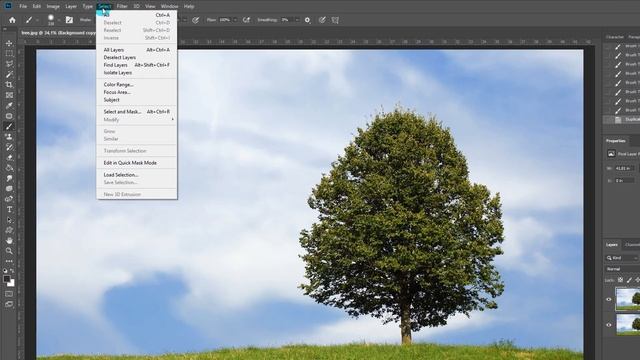Viewport: 640px width, 360px height.
Task: Select the Lasso tool
Action: tap(9, 64)
